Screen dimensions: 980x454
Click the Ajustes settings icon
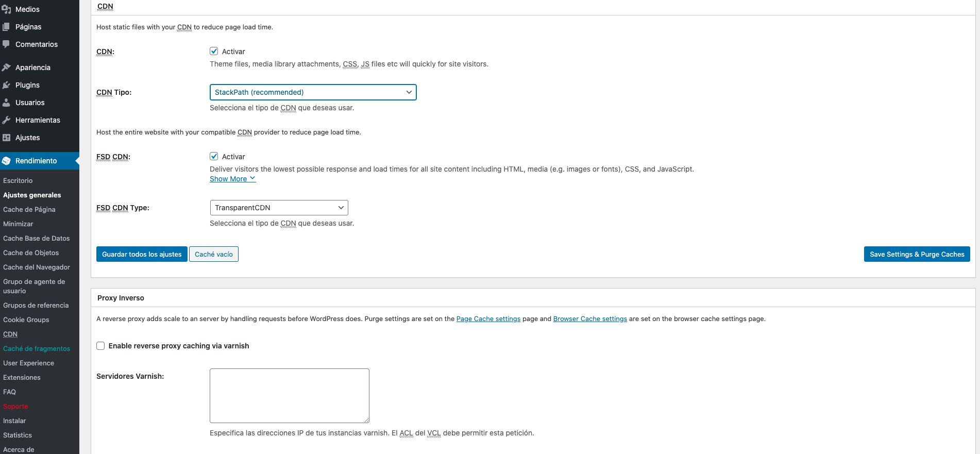[x=6, y=138]
